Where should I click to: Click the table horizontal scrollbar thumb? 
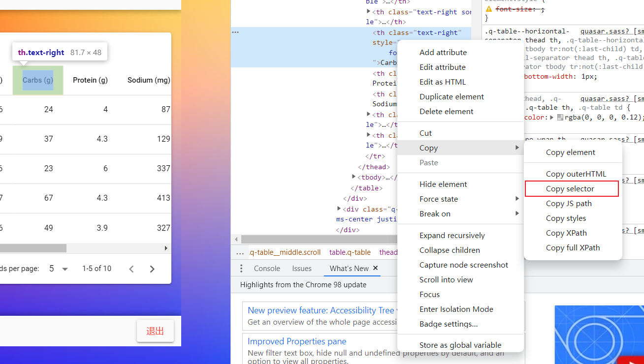pyautogui.click(x=33, y=248)
